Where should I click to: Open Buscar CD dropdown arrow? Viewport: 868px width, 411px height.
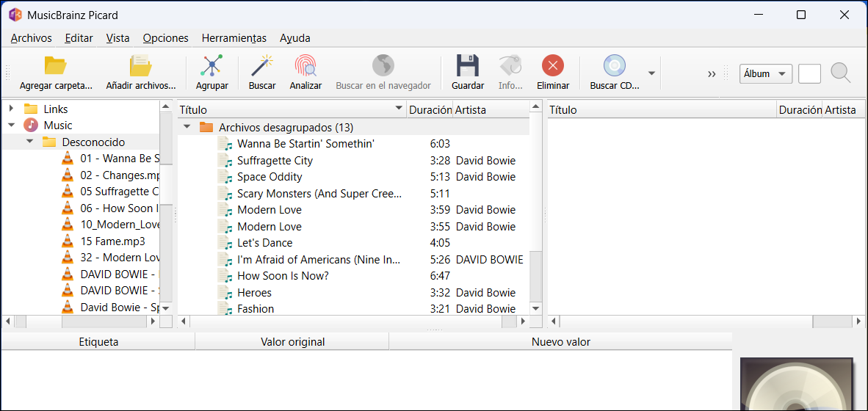point(651,73)
